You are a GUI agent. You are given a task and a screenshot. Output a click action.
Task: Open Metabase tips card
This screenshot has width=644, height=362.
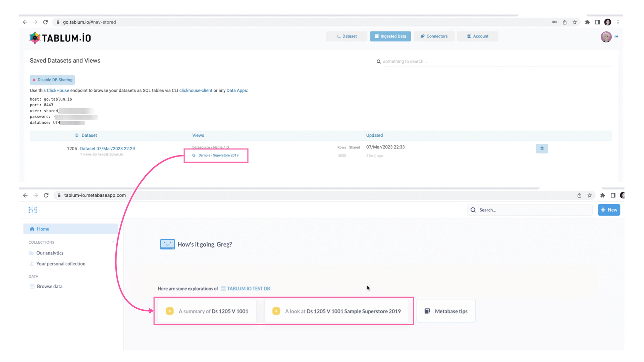coord(446,311)
